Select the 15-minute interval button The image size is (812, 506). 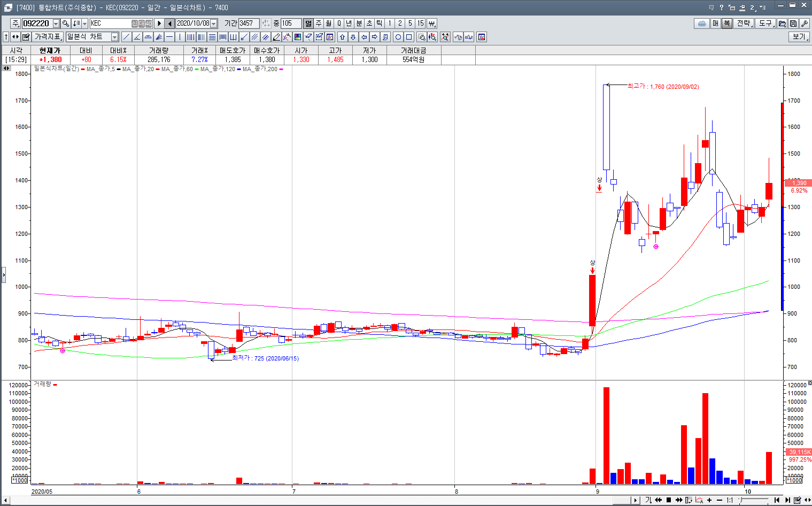pos(421,24)
